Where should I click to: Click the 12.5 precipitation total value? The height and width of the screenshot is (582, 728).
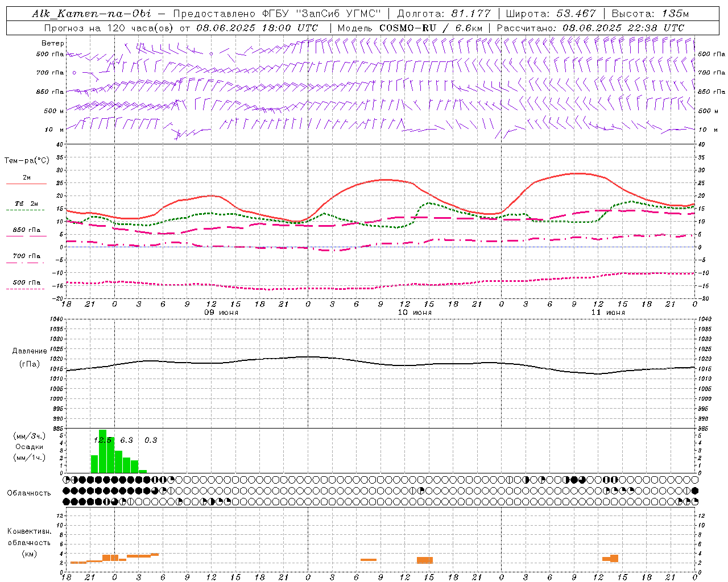click(x=102, y=440)
